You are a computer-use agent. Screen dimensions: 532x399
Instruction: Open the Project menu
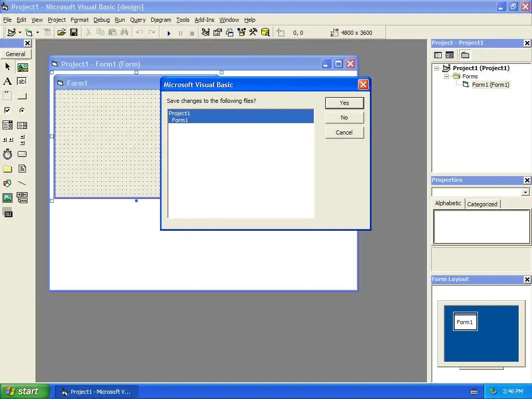pos(57,20)
